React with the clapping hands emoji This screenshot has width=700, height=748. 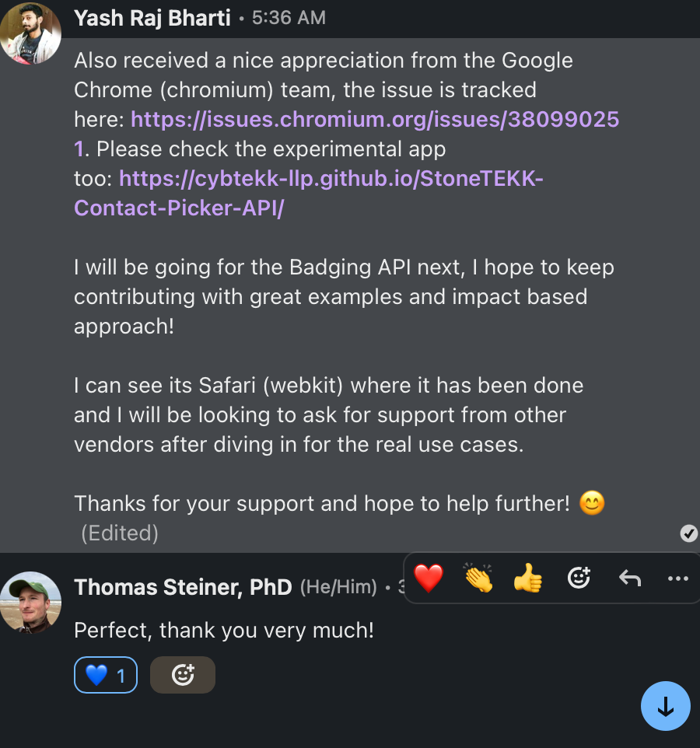coord(478,578)
